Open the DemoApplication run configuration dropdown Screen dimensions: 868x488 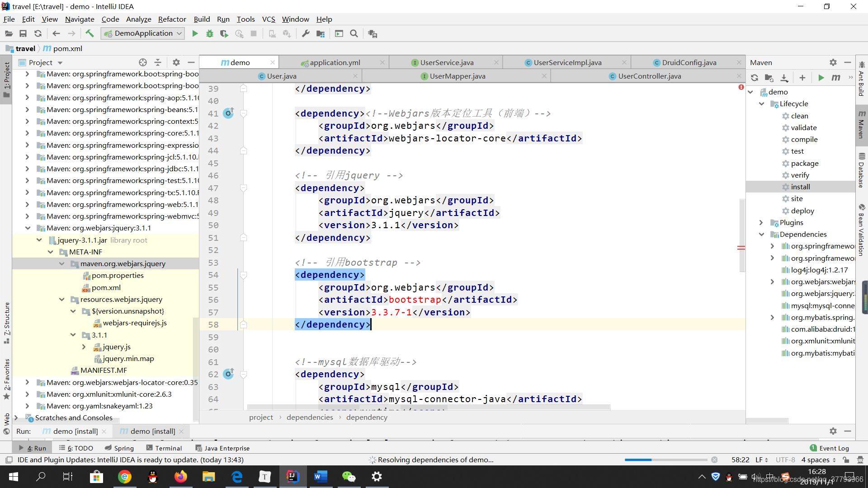coord(143,33)
